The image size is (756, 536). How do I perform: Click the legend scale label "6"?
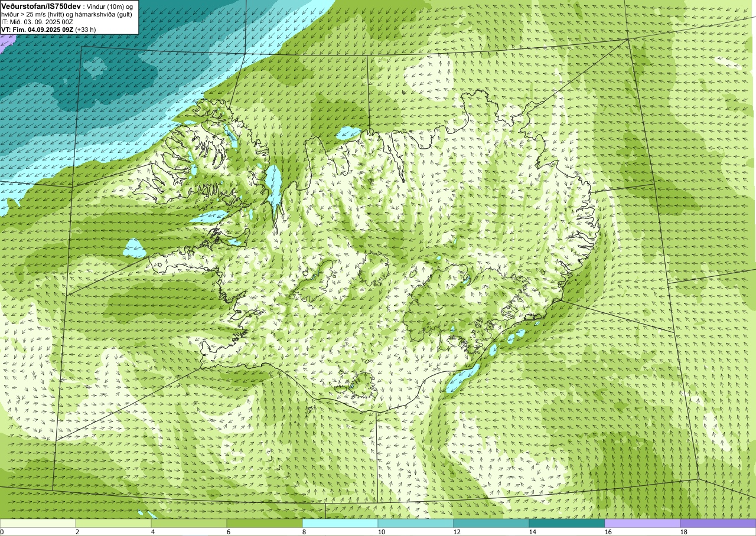(229, 532)
